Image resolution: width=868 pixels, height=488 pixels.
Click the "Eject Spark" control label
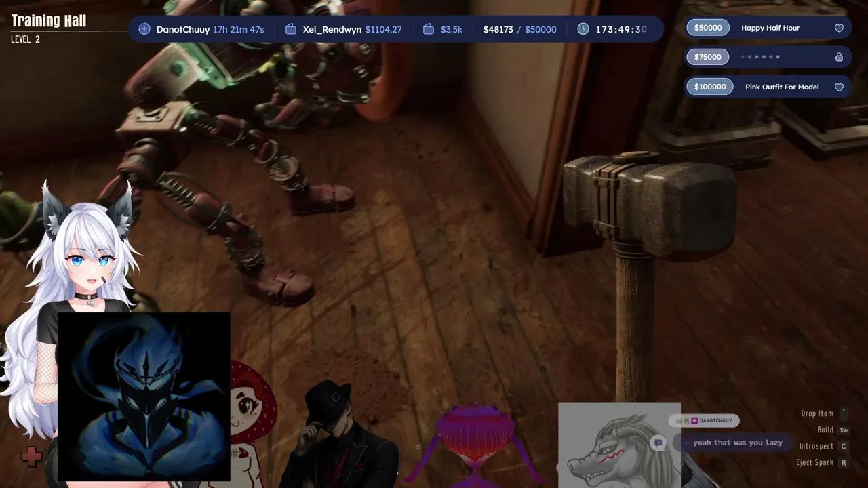pos(815,462)
